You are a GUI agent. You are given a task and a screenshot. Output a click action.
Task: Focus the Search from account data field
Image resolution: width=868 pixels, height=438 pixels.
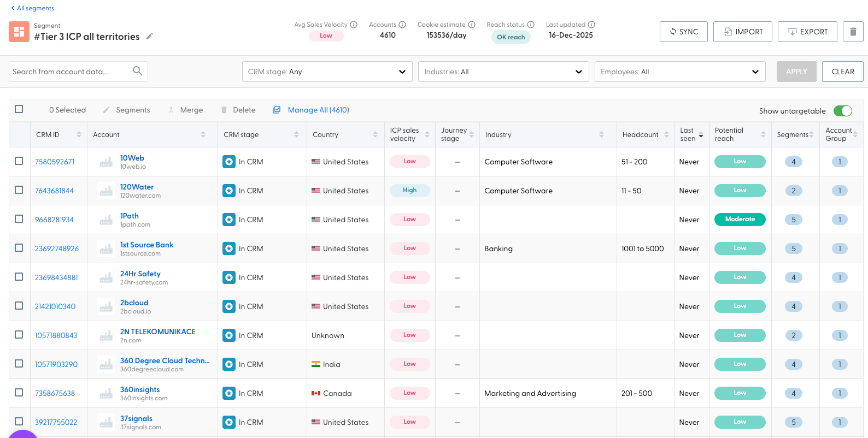[x=68, y=72]
